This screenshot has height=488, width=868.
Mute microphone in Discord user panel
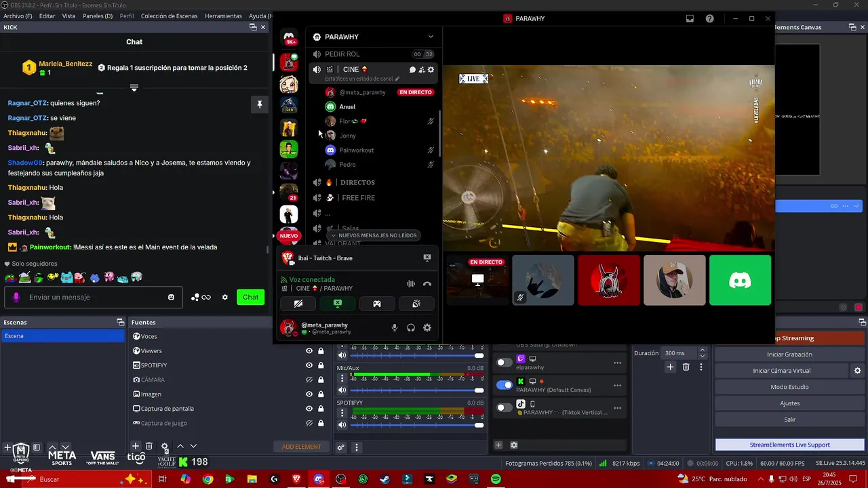[394, 327]
